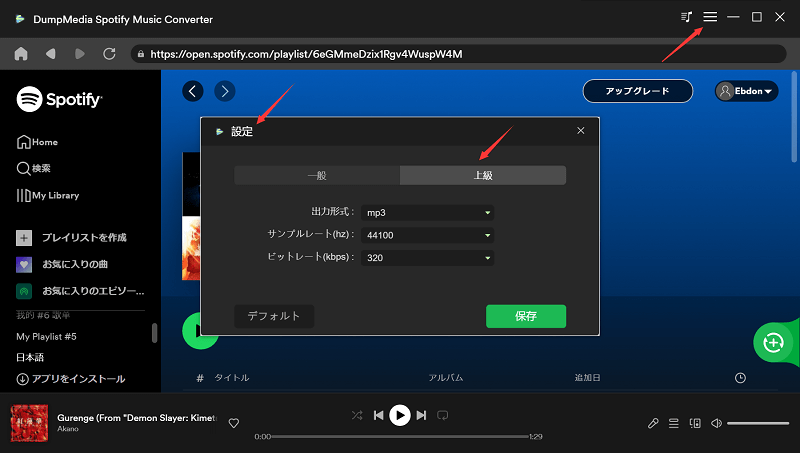Open lyrics microphone icon

click(x=653, y=423)
